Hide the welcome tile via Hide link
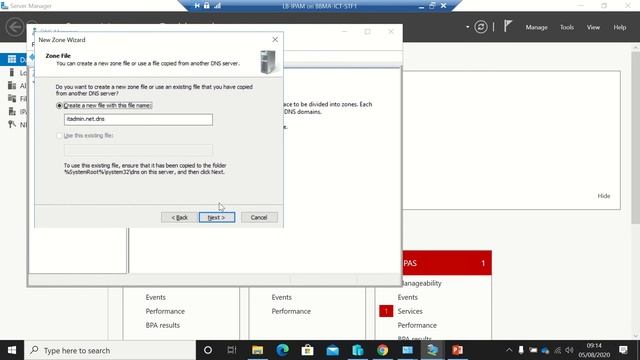The height and width of the screenshot is (360, 640). point(604,196)
